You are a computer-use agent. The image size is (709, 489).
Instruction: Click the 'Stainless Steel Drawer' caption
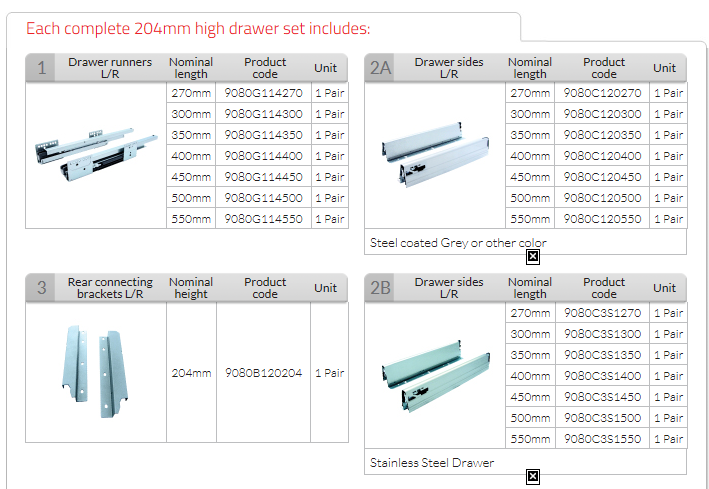click(432, 463)
